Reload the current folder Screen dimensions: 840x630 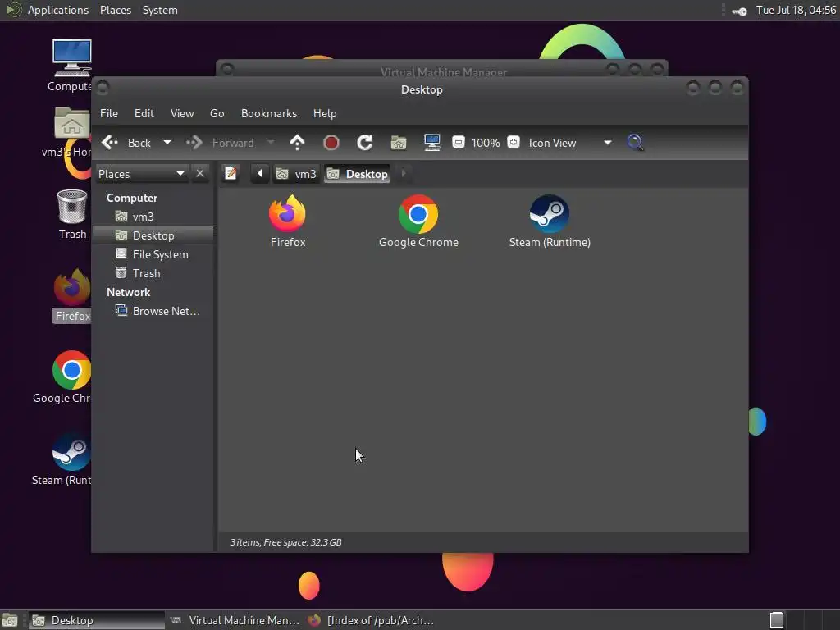click(365, 143)
